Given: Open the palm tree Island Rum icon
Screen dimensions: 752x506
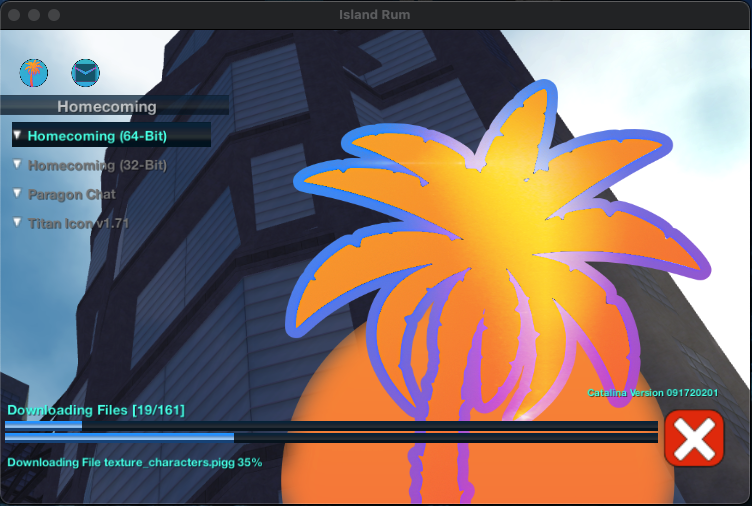Looking at the screenshot, I should coord(34,73).
